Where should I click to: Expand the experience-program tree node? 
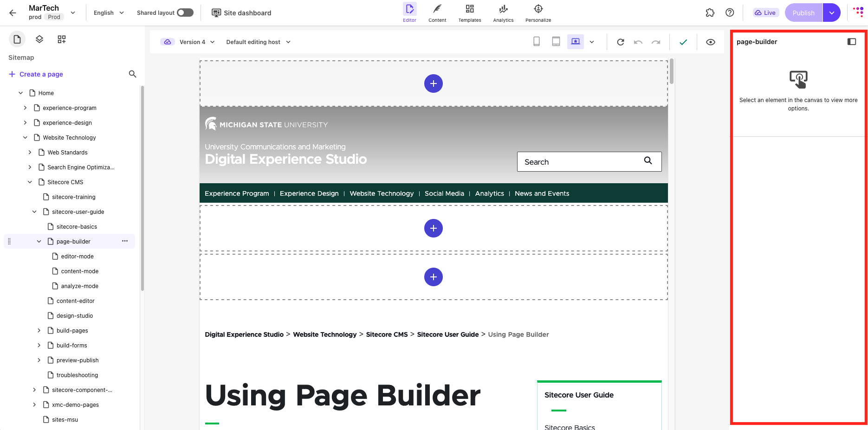pyautogui.click(x=25, y=108)
